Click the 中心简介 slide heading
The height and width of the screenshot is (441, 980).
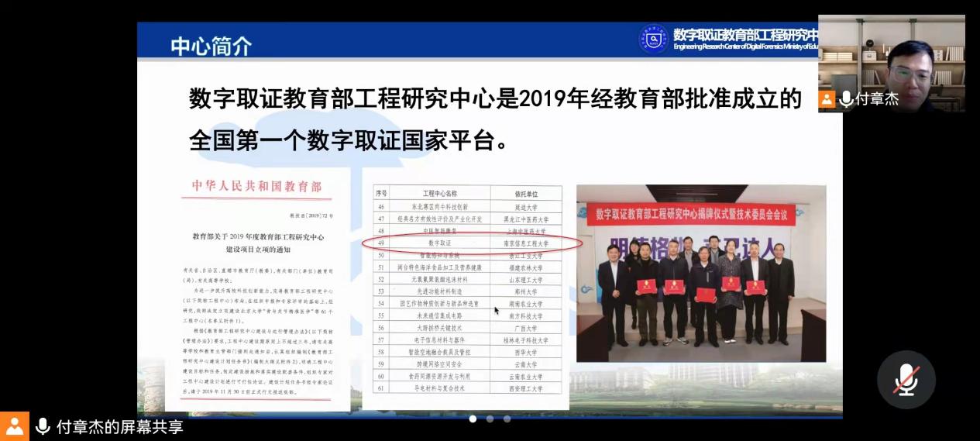click(211, 46)
